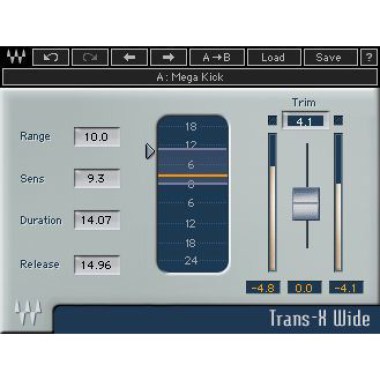Click the output gain readout 0.0
380x380 pixels.
[304, 288]
